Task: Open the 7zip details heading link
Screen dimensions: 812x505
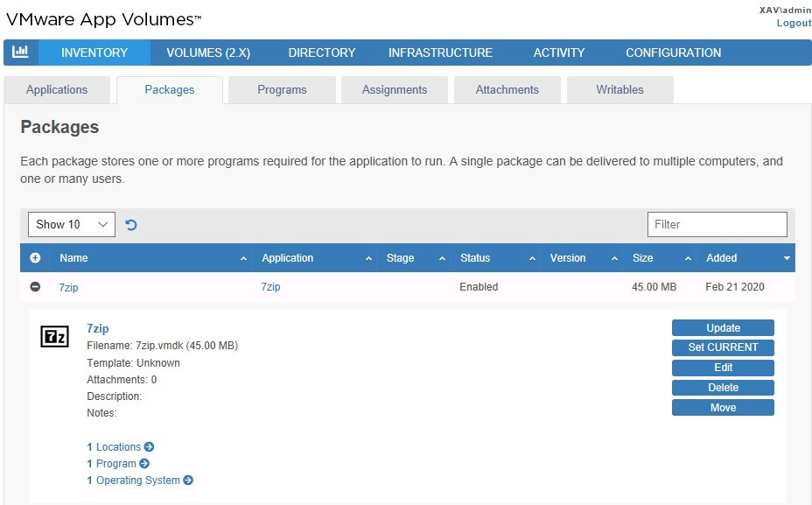Action: pos(97,328)
